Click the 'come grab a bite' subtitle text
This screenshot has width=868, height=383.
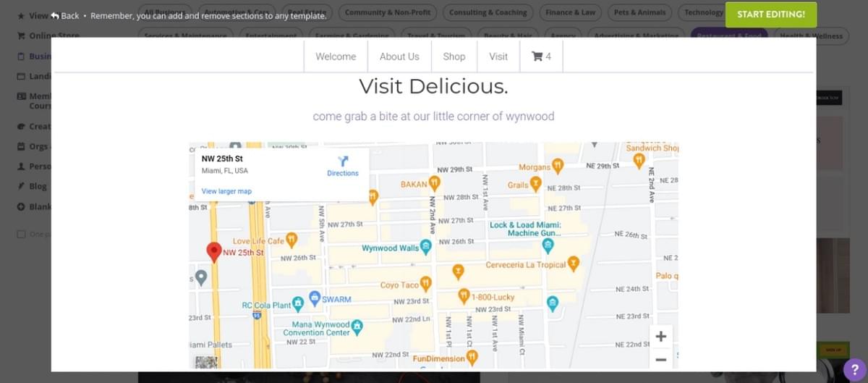coord(433,116)
